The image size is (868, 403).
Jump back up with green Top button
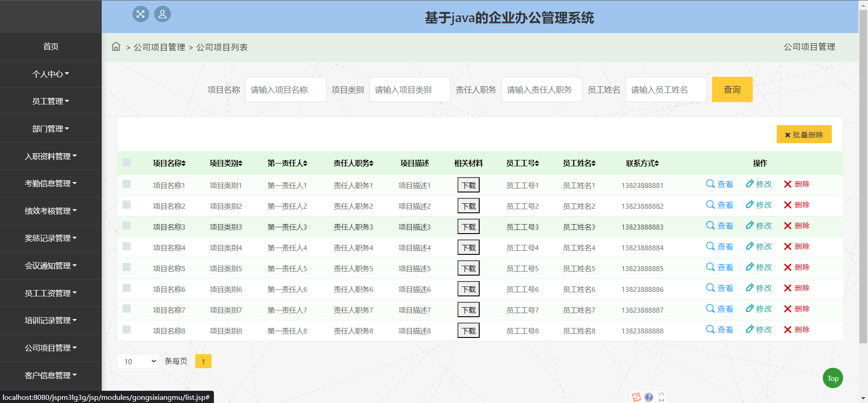833,378
